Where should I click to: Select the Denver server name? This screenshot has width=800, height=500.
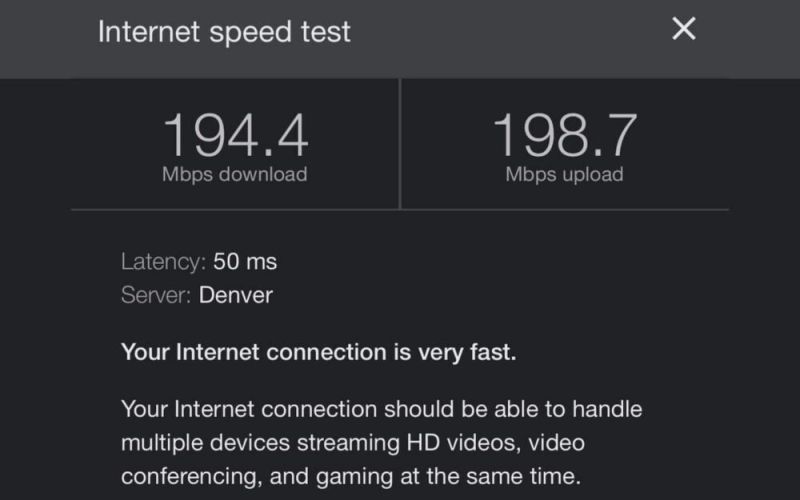click(236, 295)
